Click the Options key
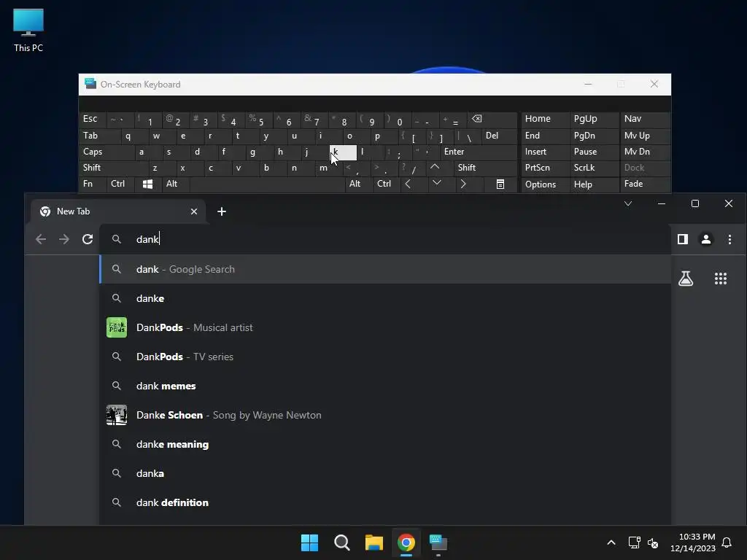Viewport: 747px width, 560px height. (546, 184)
